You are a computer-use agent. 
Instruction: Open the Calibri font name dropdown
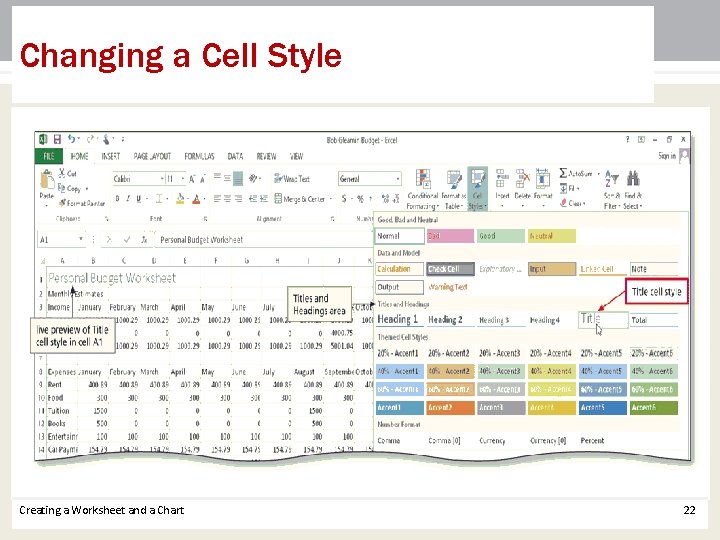[x=162, y=179]
